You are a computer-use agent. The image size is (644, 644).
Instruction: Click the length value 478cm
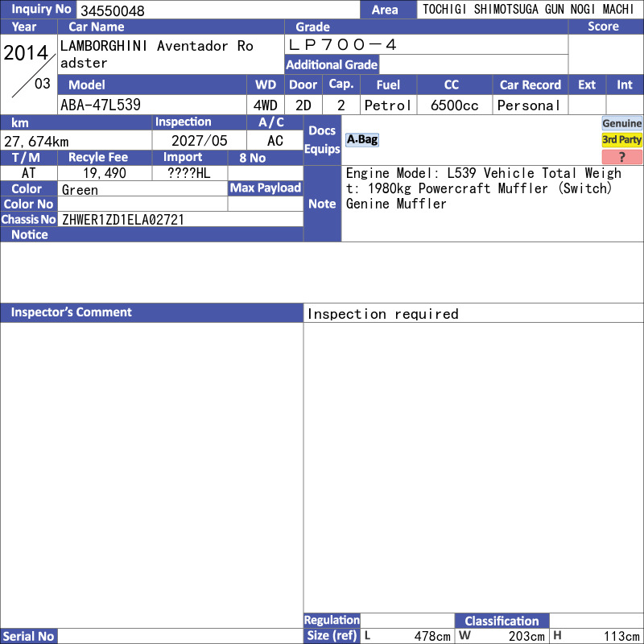[432, 636]
